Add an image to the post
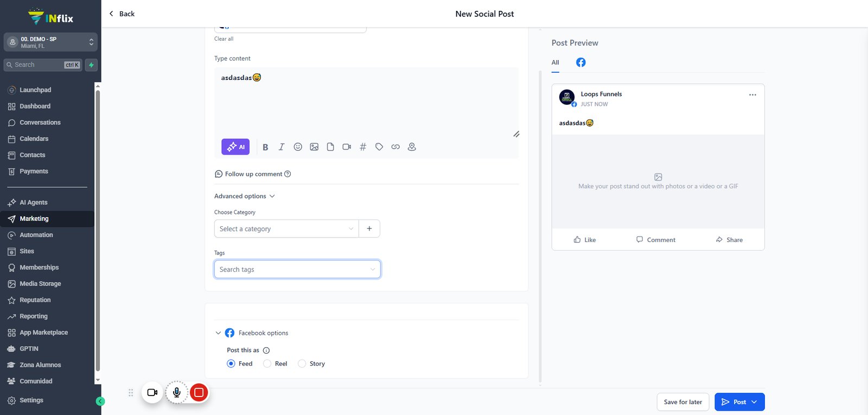 [x=314, y=147]
